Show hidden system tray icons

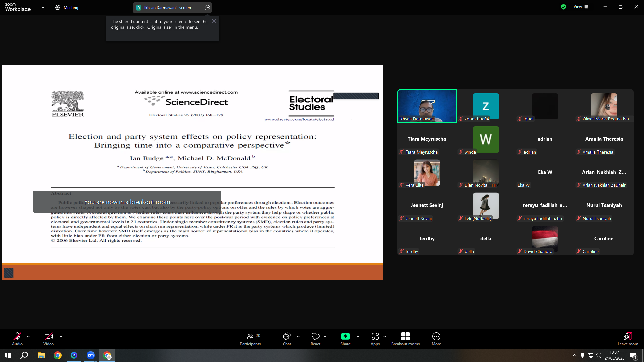coord(575,355)
